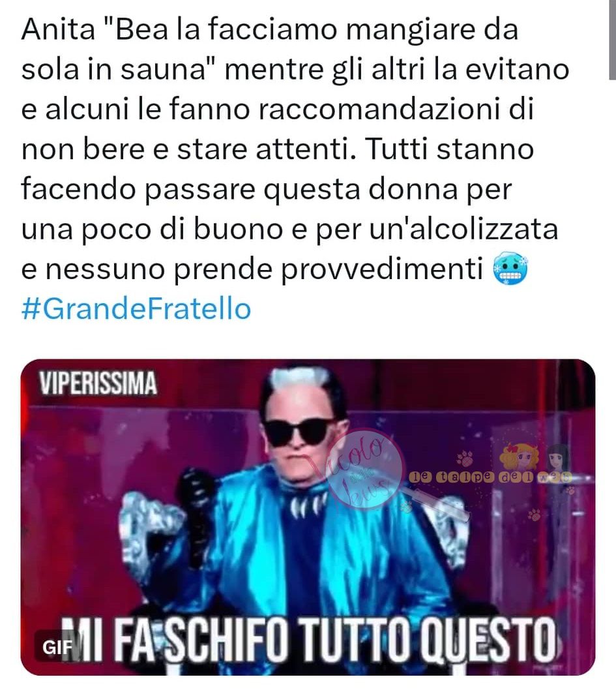Click the le talpe del web watermark text

click(x=490, y=477)
